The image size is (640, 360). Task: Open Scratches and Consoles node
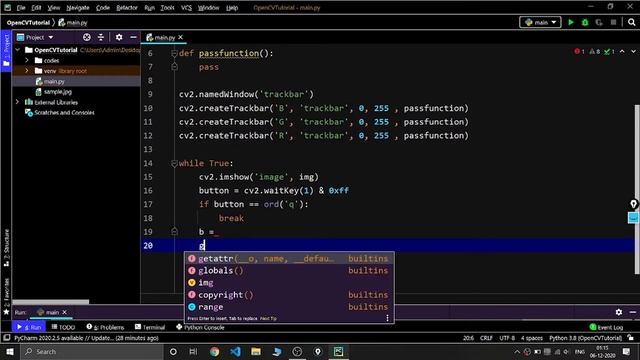(x=64, y=112)
